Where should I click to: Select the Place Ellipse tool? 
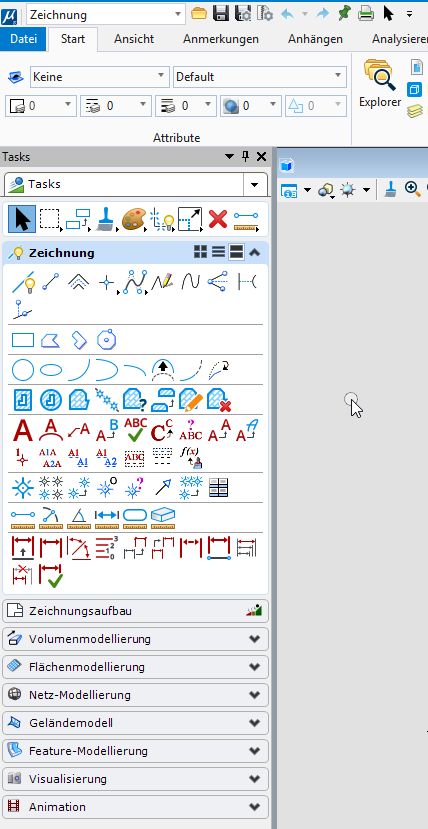pyautogui.click(x=51, y=370)
